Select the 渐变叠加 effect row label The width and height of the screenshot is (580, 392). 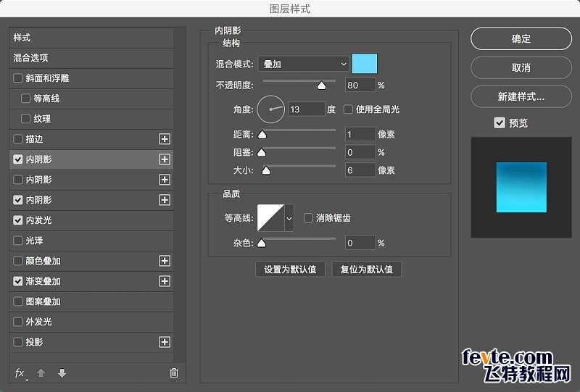tap(43, 281)
